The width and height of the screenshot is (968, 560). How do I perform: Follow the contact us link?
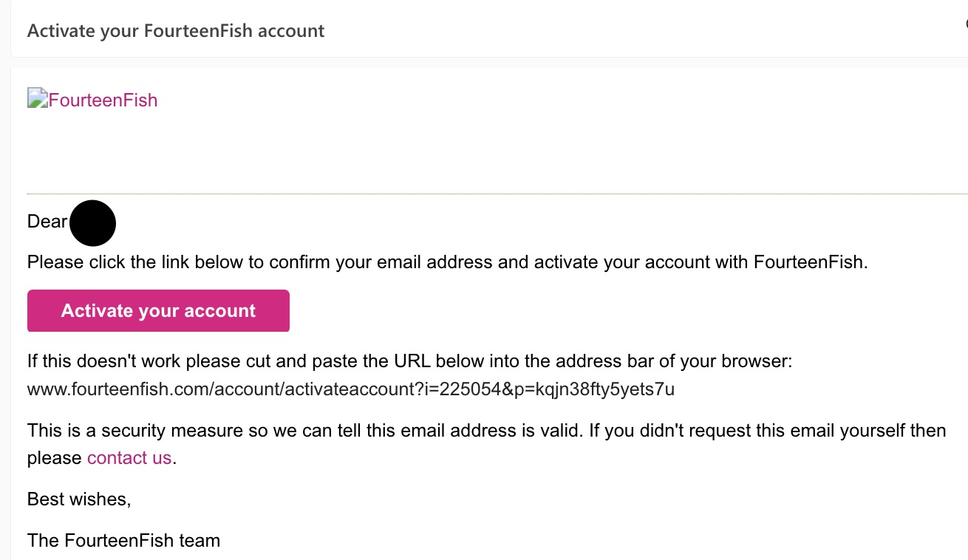tap(129, 458)
